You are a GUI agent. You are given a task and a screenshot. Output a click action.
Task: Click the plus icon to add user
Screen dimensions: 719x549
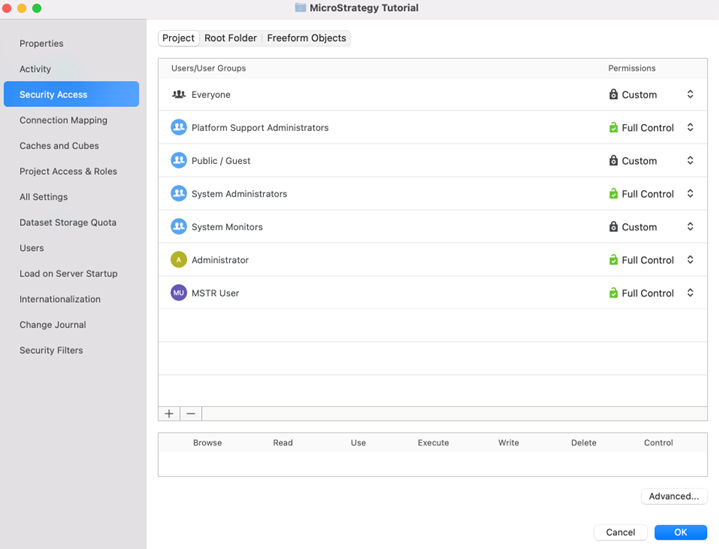pyautogui.click(x=169, y=414)
